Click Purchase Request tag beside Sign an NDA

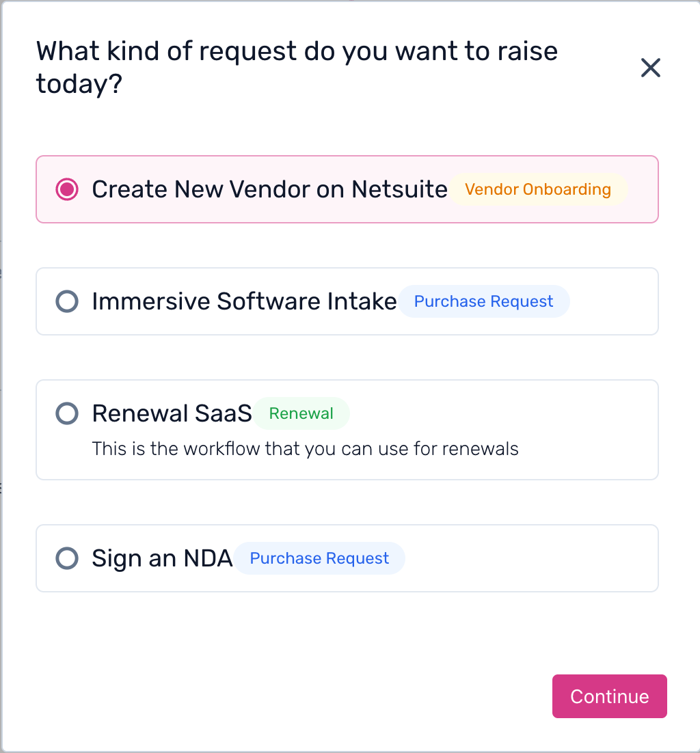(x=319, y=558)
